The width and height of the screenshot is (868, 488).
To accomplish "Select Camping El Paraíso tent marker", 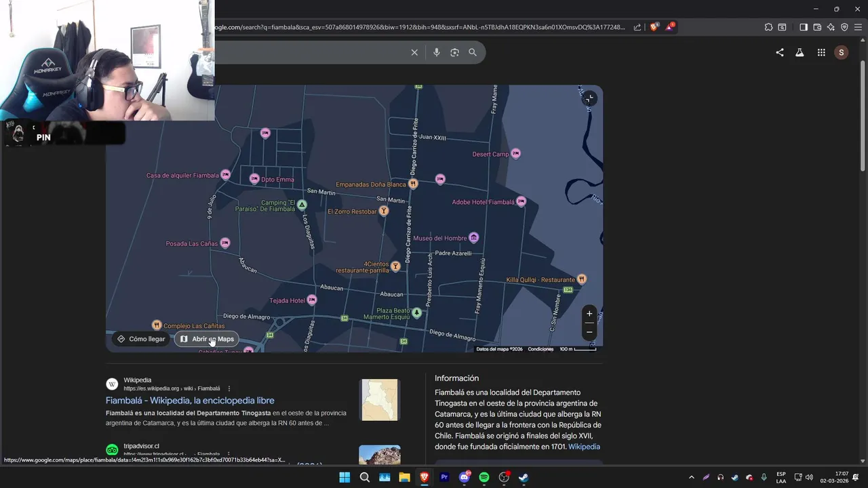I will click(302, 205).
